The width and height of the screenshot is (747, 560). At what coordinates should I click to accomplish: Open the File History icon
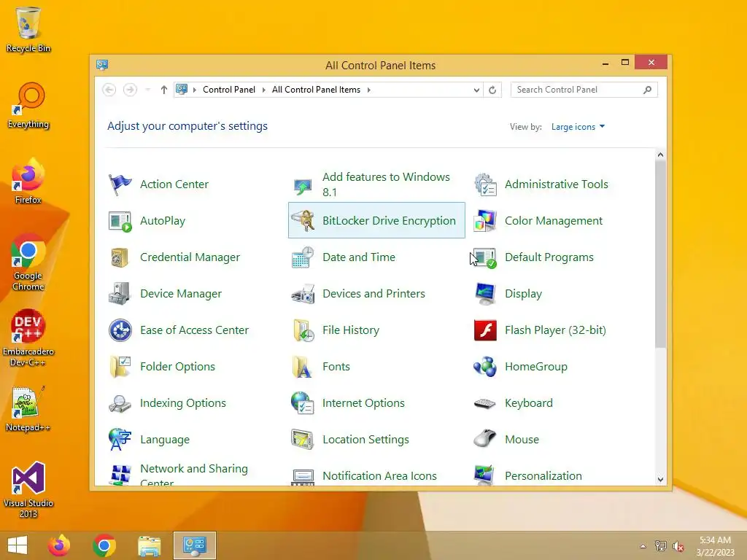point(303,330)
